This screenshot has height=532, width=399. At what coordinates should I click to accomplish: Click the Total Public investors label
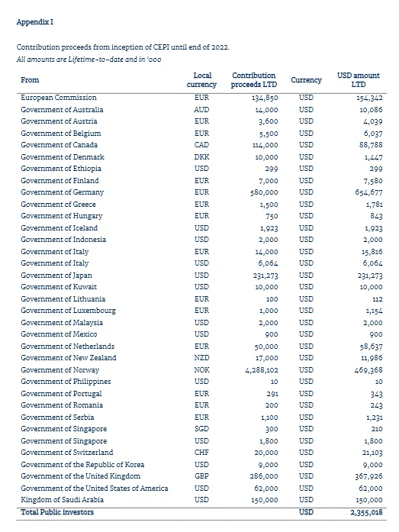point(57,512)
